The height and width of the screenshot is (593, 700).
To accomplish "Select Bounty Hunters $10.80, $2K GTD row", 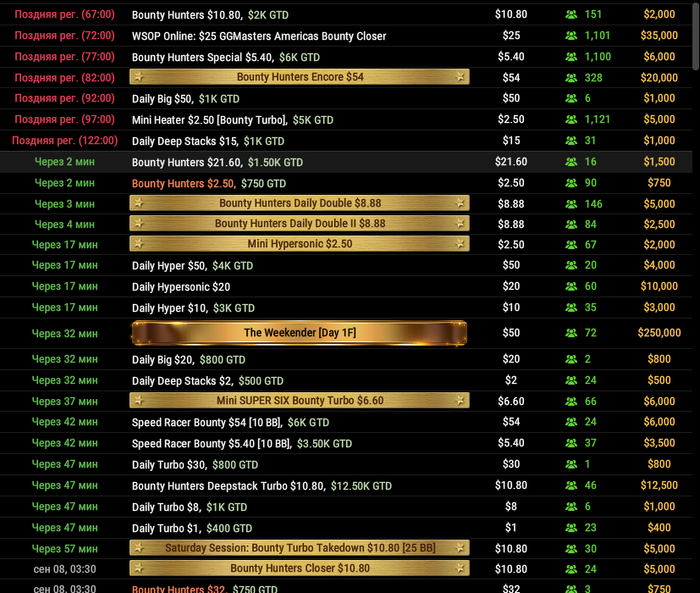I will point(210,15).
